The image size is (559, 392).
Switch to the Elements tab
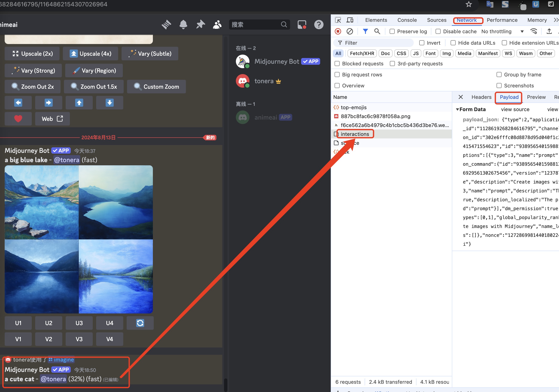376,20
